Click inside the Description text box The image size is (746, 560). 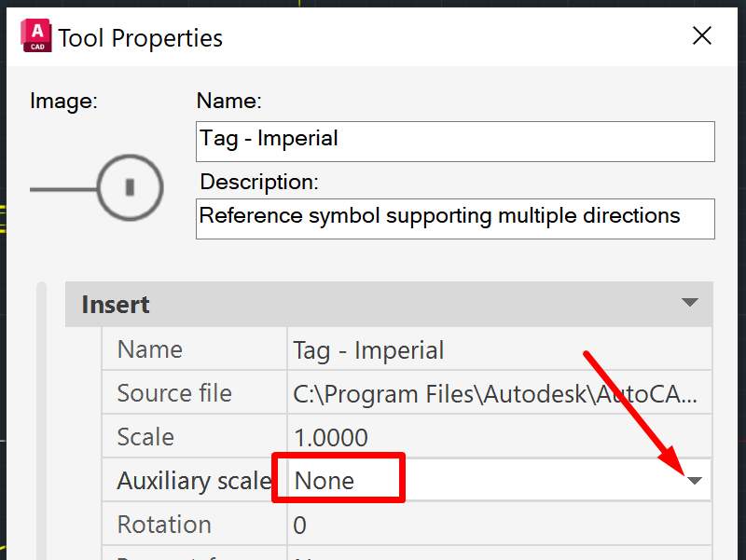click(455, 218)
